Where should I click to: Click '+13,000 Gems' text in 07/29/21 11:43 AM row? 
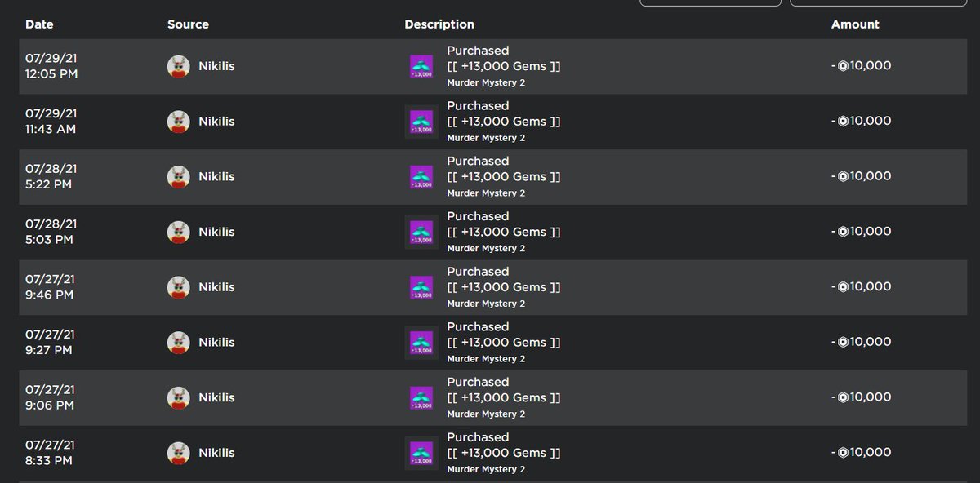[504, 122]
